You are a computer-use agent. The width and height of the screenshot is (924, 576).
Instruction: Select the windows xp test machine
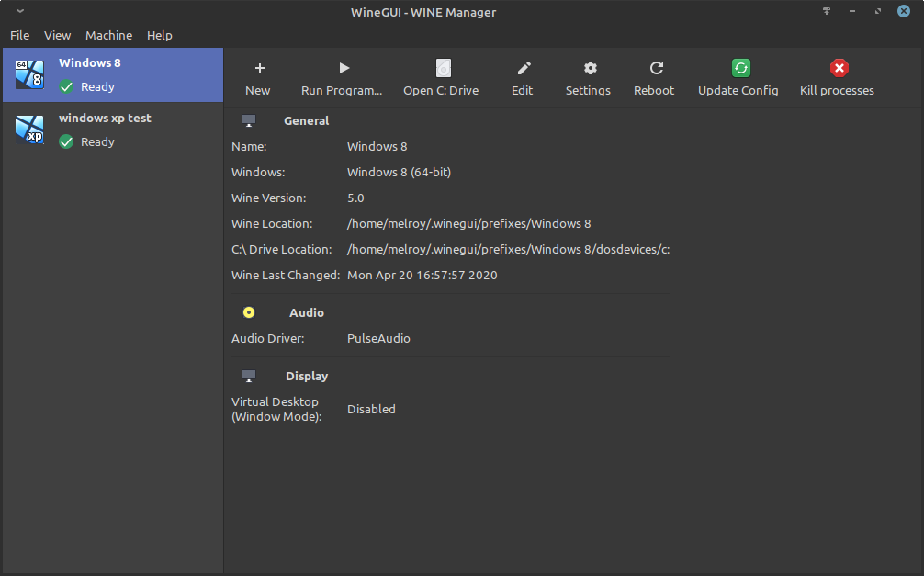pos(113,130)
